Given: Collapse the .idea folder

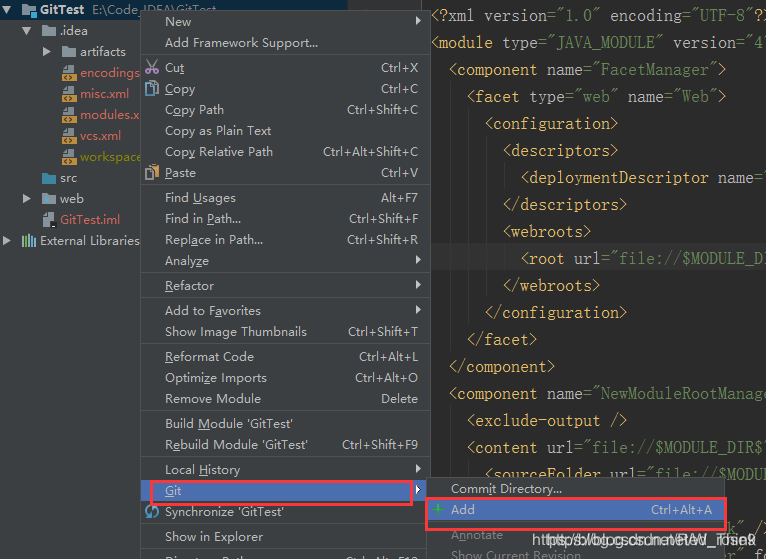Looking at the screenshot, I should pos(27,31).
